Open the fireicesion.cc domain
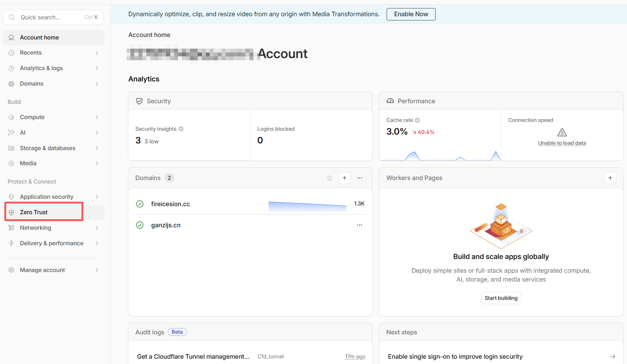This screenshot has width=627, height=364. click(x=171, y=204)
